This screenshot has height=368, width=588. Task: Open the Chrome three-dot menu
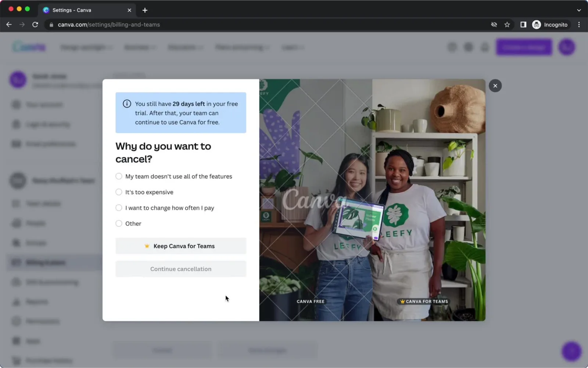pos(579,25)
